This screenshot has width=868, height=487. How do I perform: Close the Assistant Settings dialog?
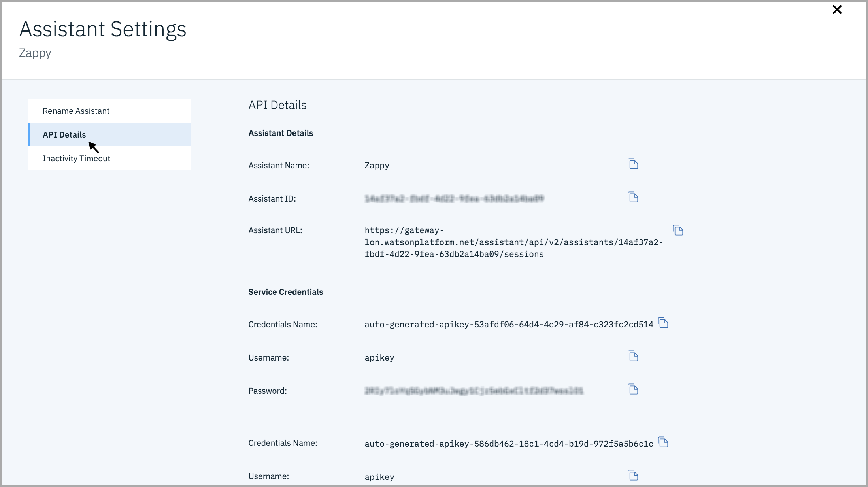(837, 9)
